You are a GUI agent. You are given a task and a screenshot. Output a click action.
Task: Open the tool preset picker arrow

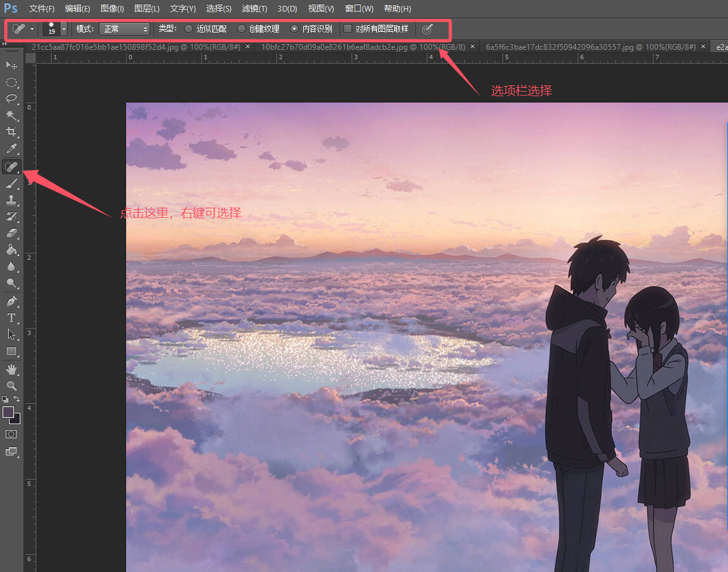point(32,29)
